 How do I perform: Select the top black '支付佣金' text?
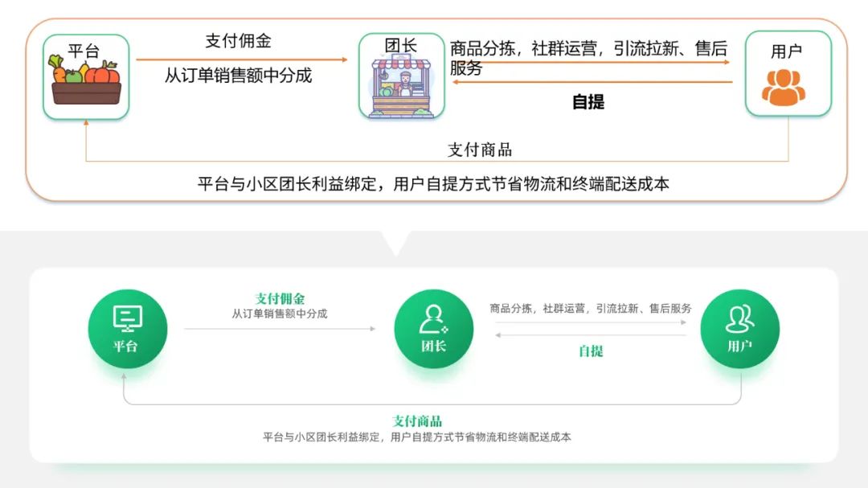pyautogui.click(x=238, y=40)
